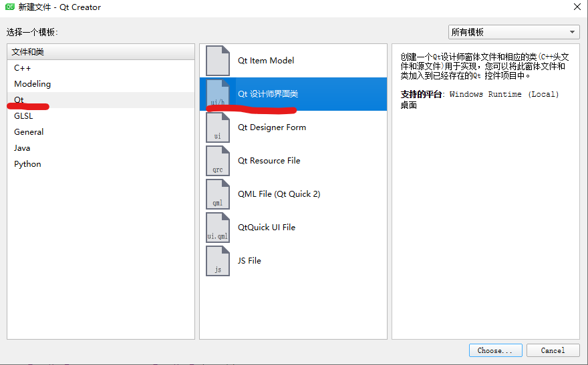Click the ui.qml QtQuick UI icon
The width and height of the screenshot is (588, 365).
(x=218, y=228)
